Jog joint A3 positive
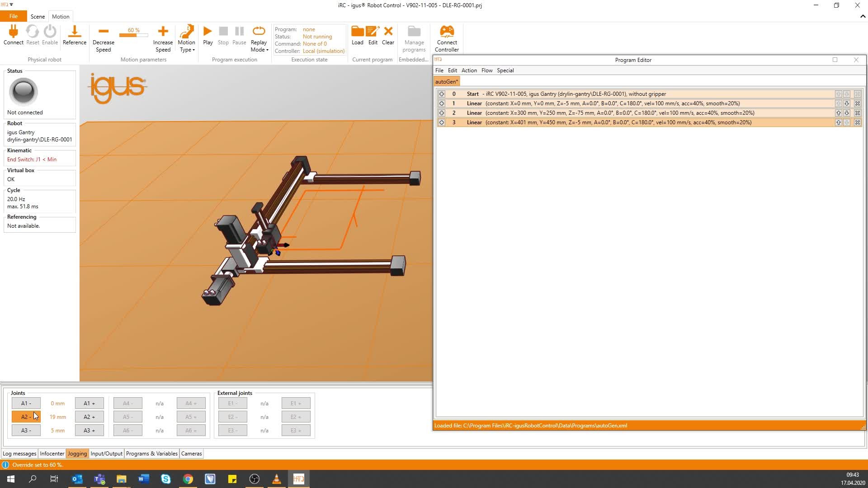This screenshot has height=488, width=868. coord(90,431)
